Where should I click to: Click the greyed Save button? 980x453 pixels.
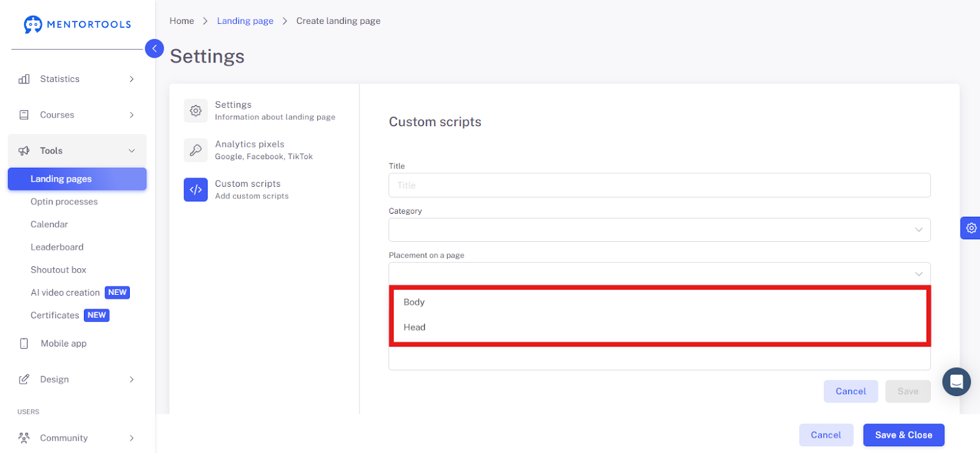(x=908, y=391)
